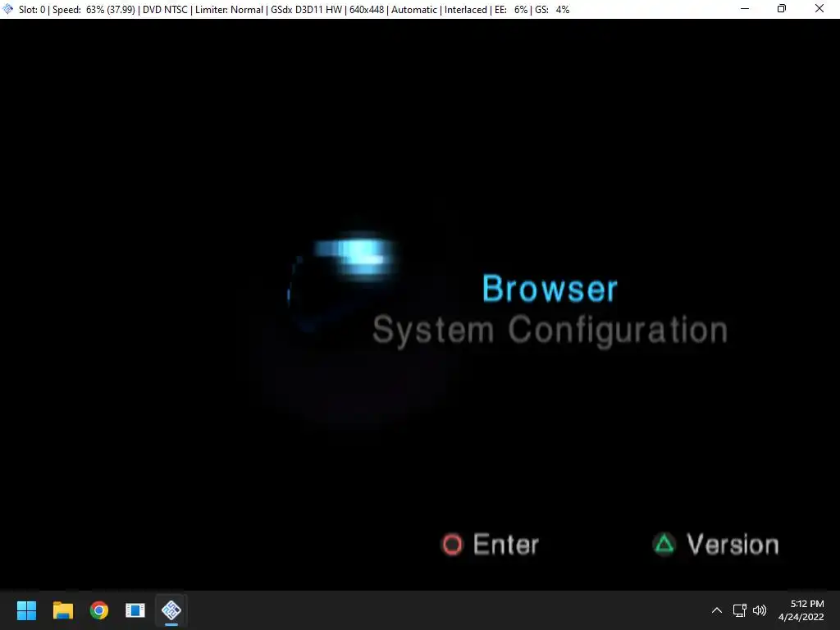Image resolution: width=840 pixels, height=630 pixels.
Task: Open File Explorer from the taskbar
Action: coord(62,610)
